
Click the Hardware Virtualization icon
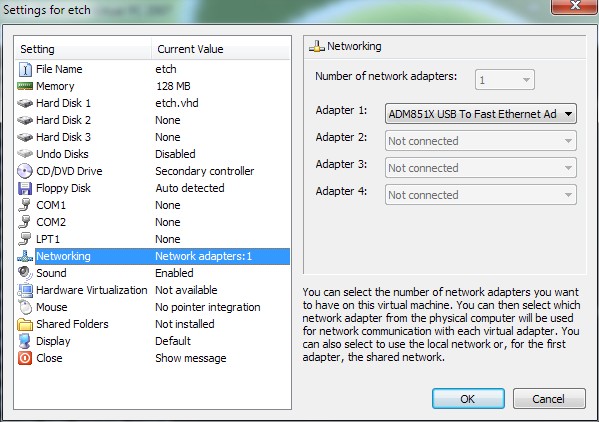(25, 290)
